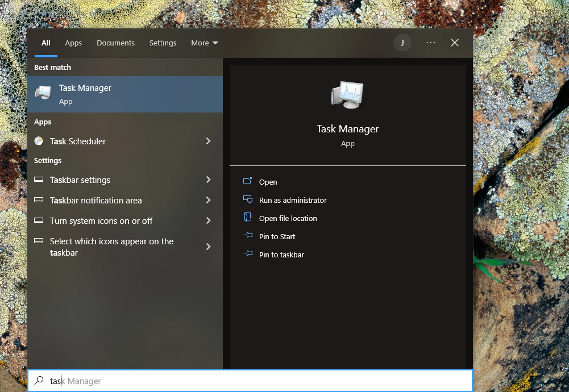Select the Task Manager icon under Best match
Image resolution: width=569 pixels, height=392 pixels.
43,93
